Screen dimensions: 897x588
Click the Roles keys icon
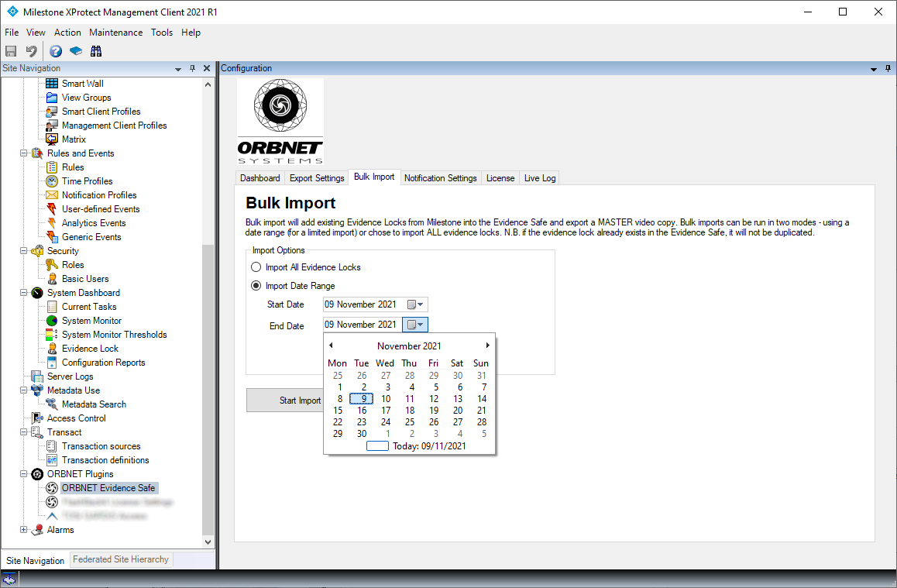pos(52,265)
